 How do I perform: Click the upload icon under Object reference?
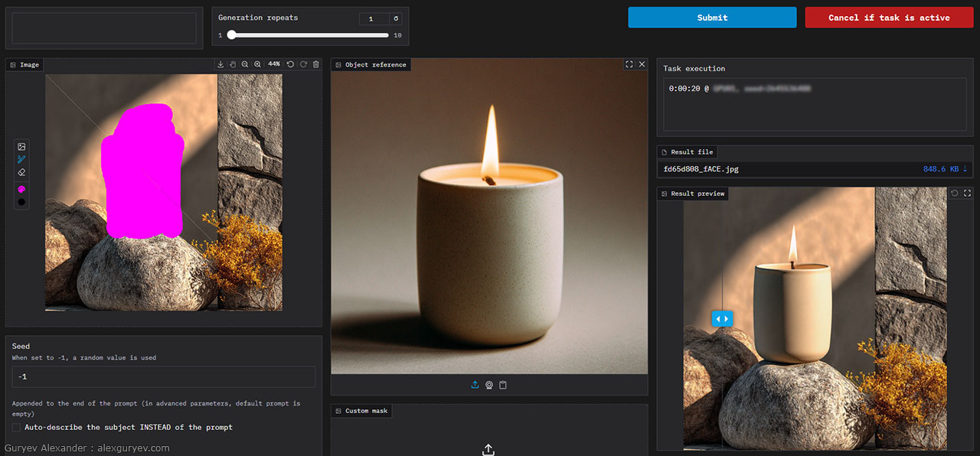click(475, 385)
